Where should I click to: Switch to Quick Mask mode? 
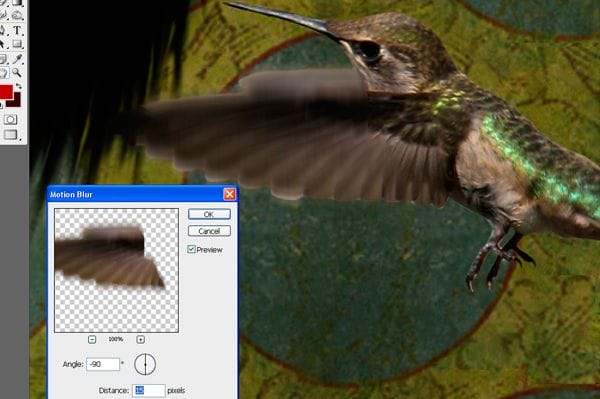[x=10, y=120]
